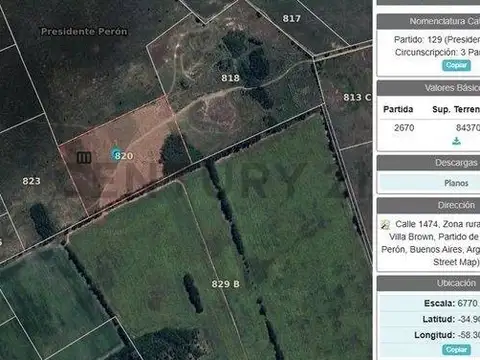
Task: Click the Valores Básicos section header
Action: [428, 88]
